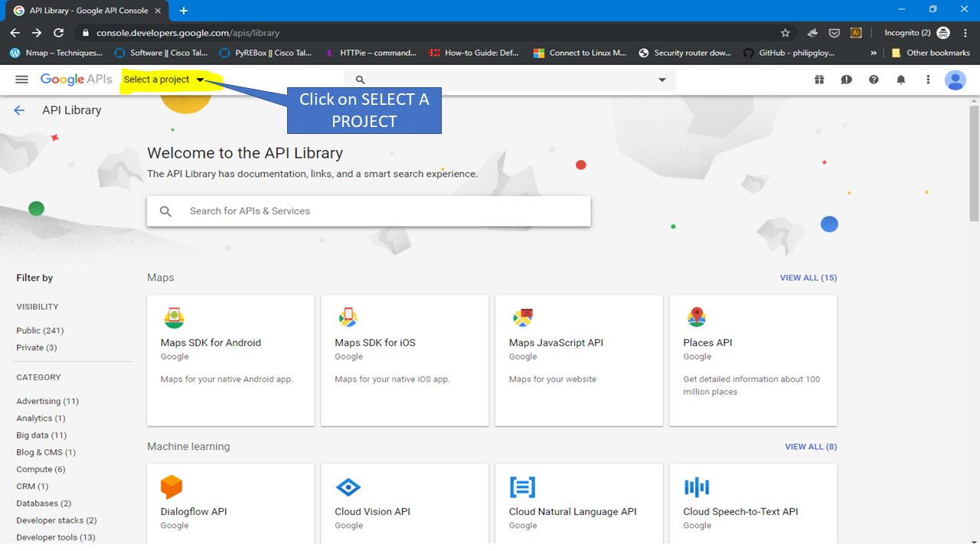Viewport: 980px width, 551px height.
Task: Select the Compute (6) category
Action: coord(41,469)
